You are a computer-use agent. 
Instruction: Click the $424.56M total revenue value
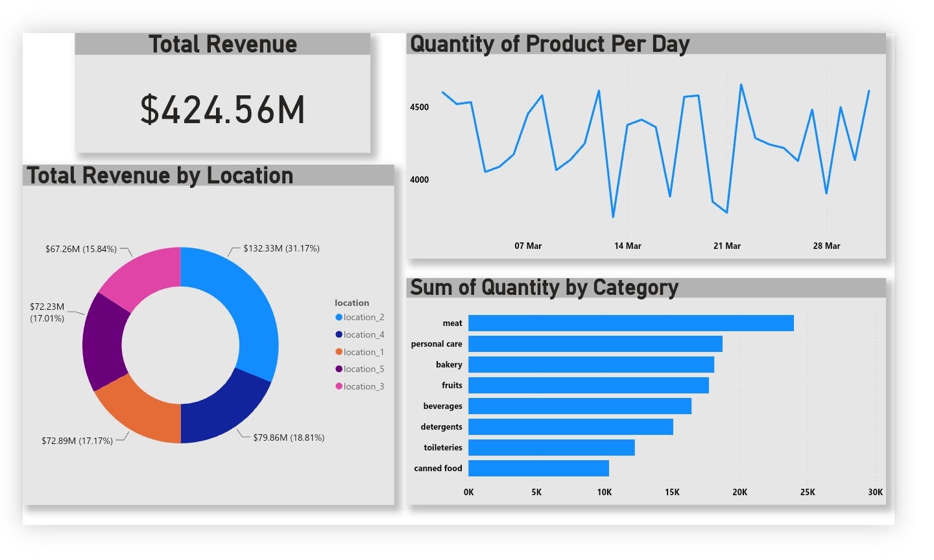[222, 109]
